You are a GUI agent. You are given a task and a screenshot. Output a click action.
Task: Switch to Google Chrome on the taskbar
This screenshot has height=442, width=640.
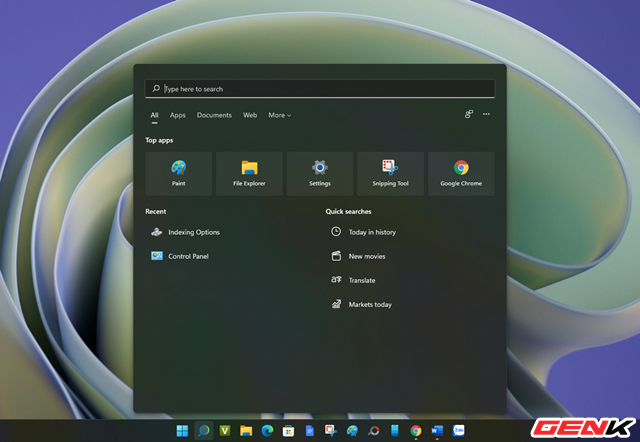(416, 431)
